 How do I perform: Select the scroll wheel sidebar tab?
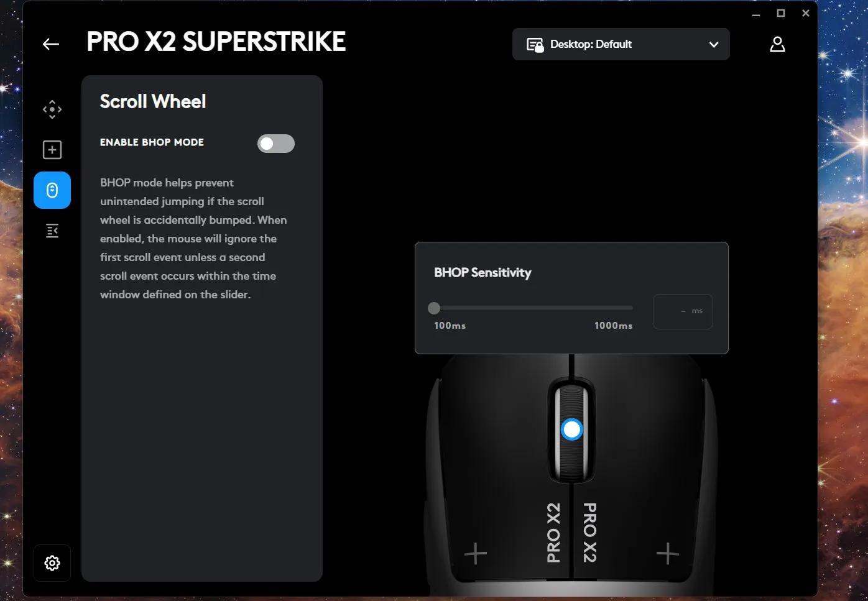tap(52, 190)
